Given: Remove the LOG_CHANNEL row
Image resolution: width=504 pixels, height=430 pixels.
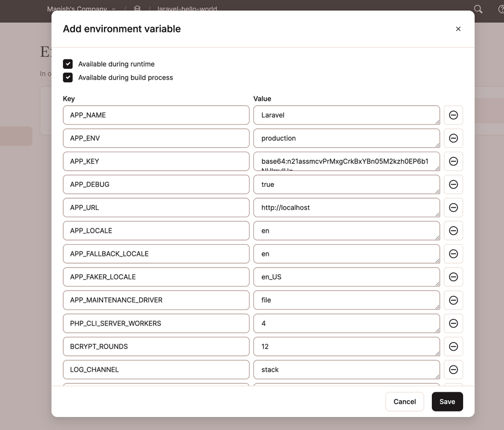Looking at the screenshot, I should [453, 370].
